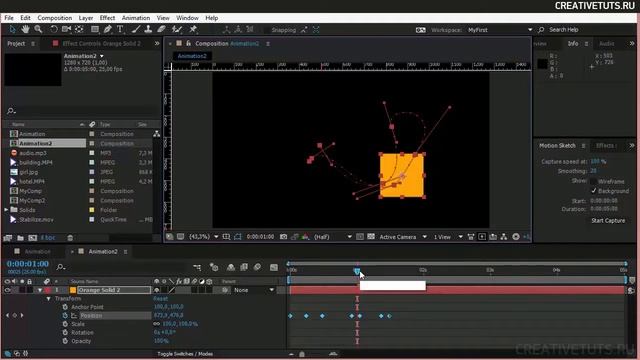640x360 pixels.
Task: Open the Animation menu
Action: [136, 18]
